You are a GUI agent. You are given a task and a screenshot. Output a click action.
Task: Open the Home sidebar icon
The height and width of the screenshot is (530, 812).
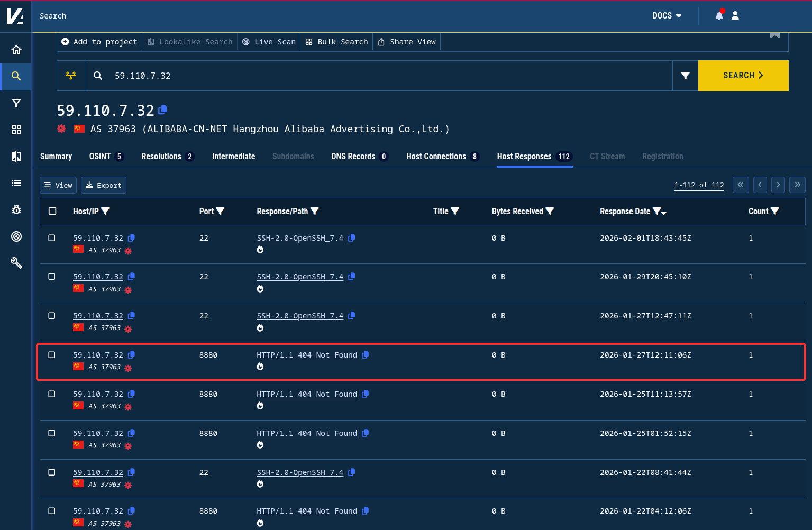(x=16, y=49)
